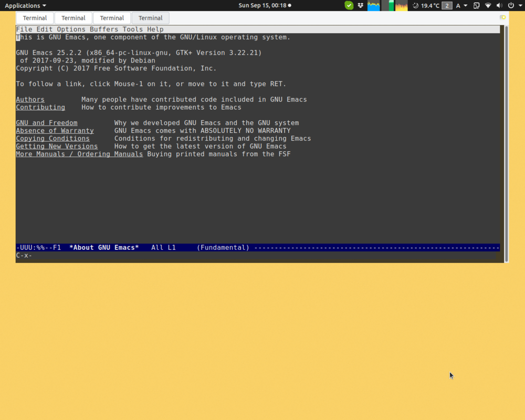
Task: Open the Wi-Fi network indicator
Action: (488, 5)
